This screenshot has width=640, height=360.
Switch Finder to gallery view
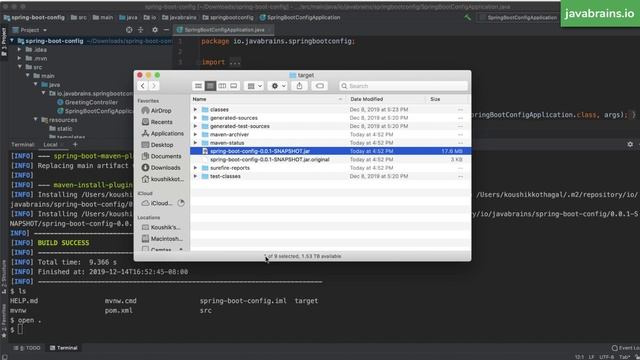pos(233,86)
